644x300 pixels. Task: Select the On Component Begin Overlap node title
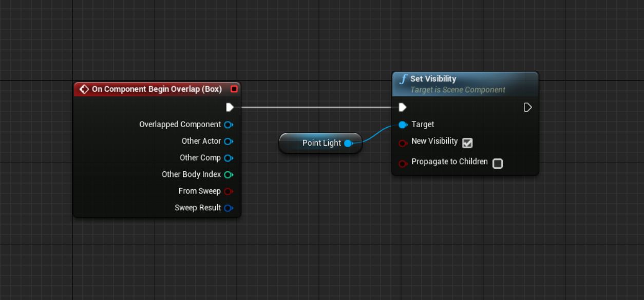pyautogui.click(x=157, y=89)
